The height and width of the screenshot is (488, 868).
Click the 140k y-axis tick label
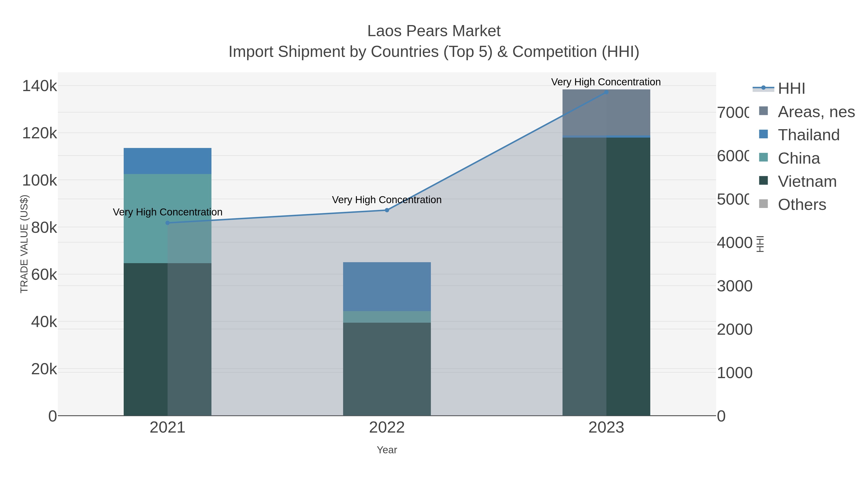click(40, 86)
